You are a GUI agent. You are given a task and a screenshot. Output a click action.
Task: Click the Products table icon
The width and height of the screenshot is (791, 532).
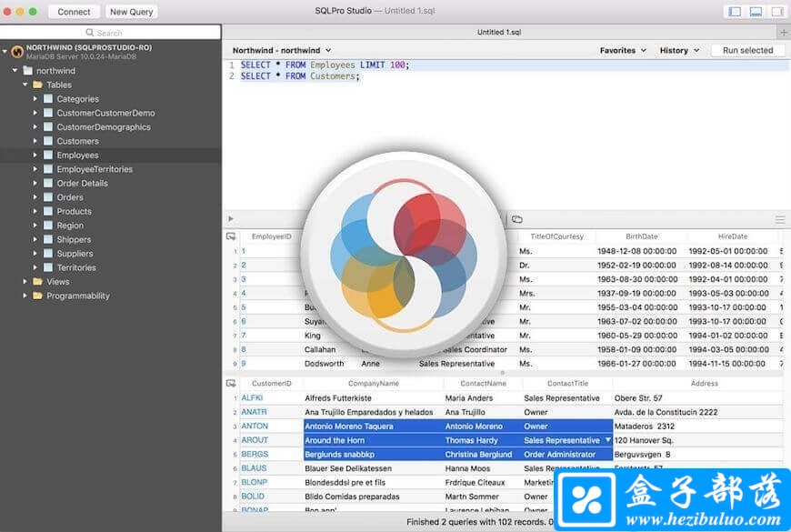[x=48, y=212]
